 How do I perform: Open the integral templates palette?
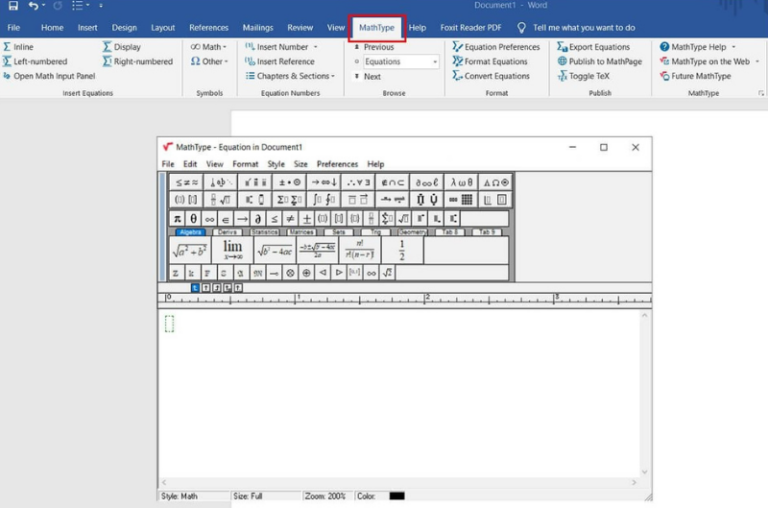click(x=324, y=199)
